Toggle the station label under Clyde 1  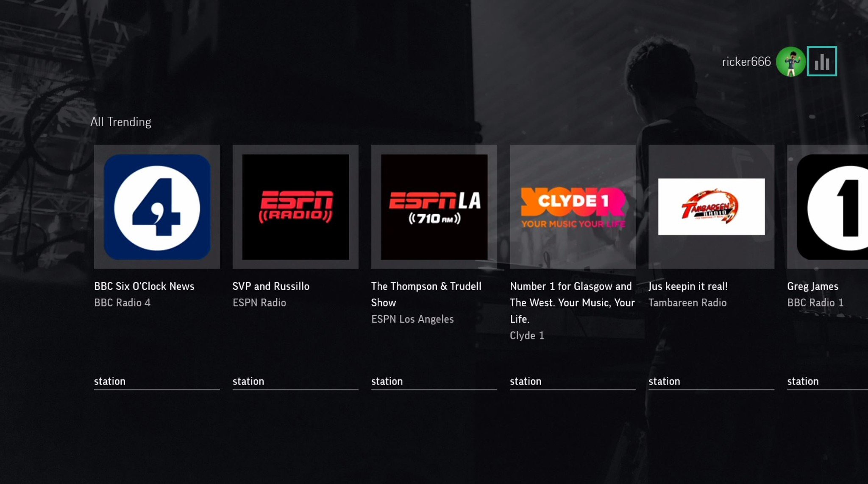pyautogui.click(x=526, y=380)
